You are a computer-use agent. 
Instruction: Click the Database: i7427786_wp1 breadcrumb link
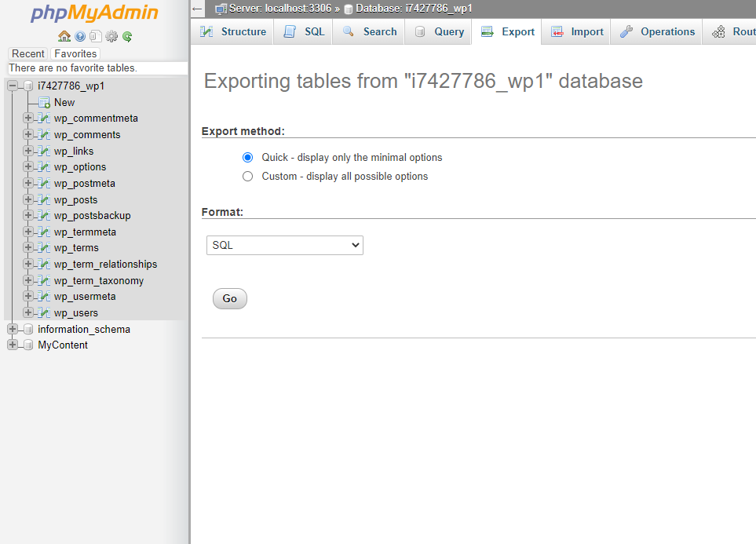[414, 8]
